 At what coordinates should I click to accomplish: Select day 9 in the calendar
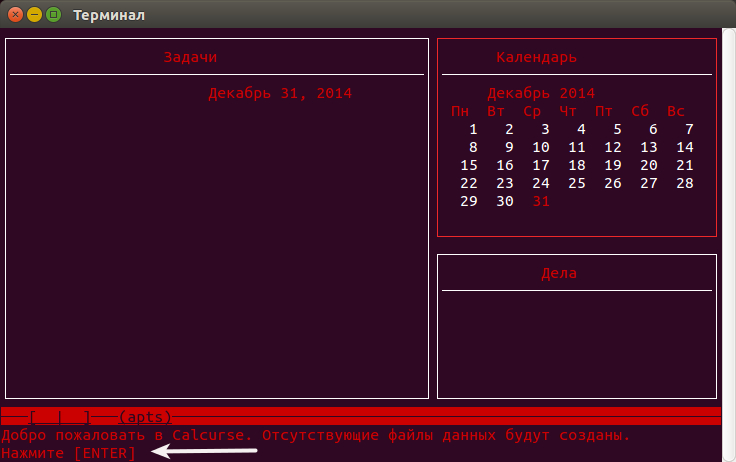click(x=509, y=147)
